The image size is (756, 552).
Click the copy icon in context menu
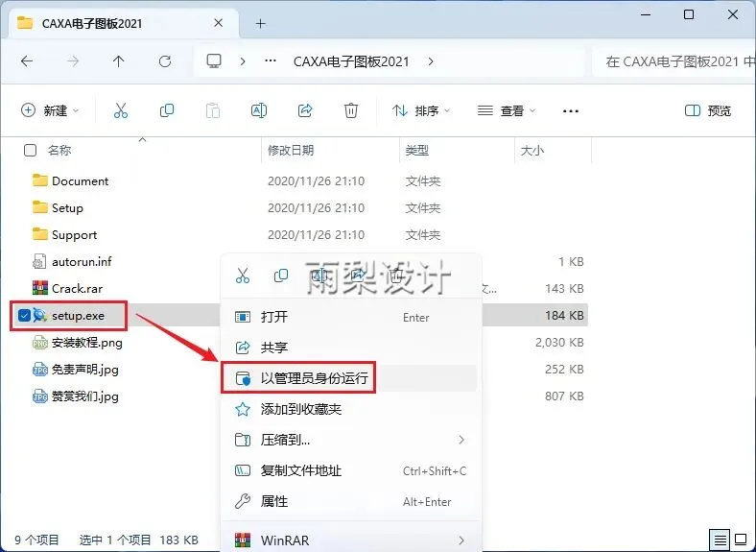pyautogui.click(x=281, y=276)
